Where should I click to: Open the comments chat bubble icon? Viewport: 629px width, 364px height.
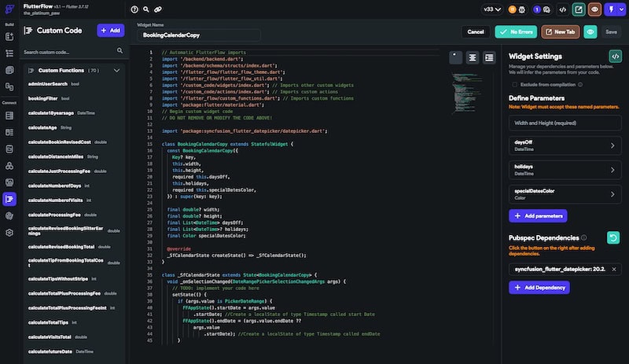click(546, 9)
